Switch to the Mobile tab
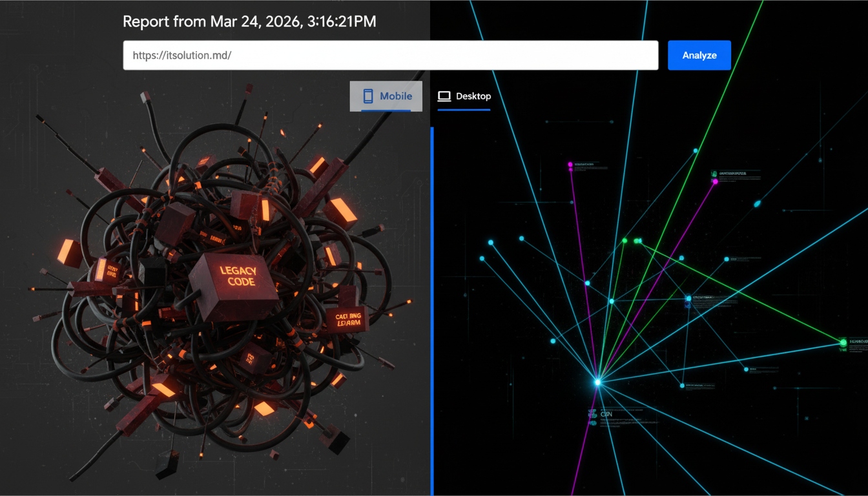This screenshot has width=868, height=496. click(x=386, y=96)
